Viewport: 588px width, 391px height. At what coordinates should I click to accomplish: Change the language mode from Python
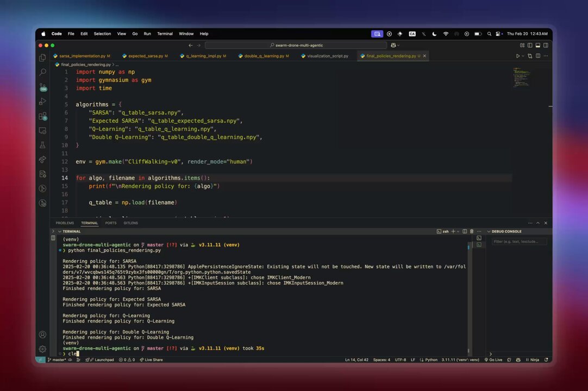tap(431, 360)
